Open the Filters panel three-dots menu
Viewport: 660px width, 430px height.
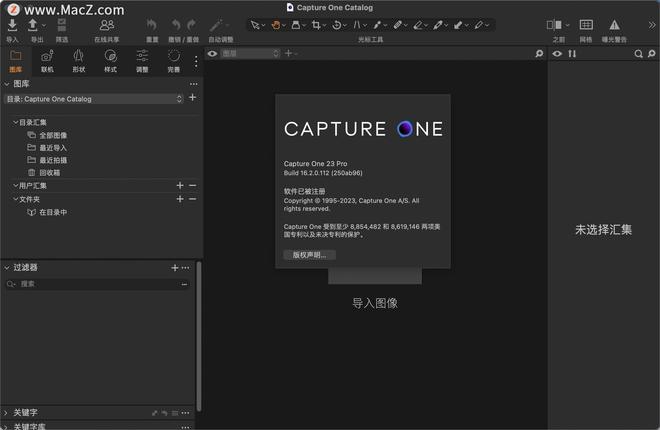point(185,268)
